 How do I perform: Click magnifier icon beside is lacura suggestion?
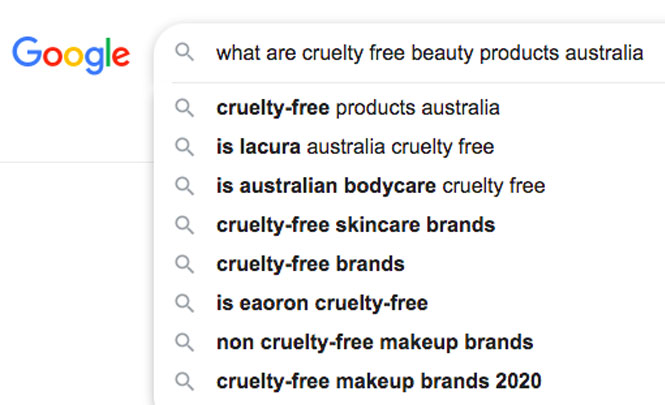184,147
